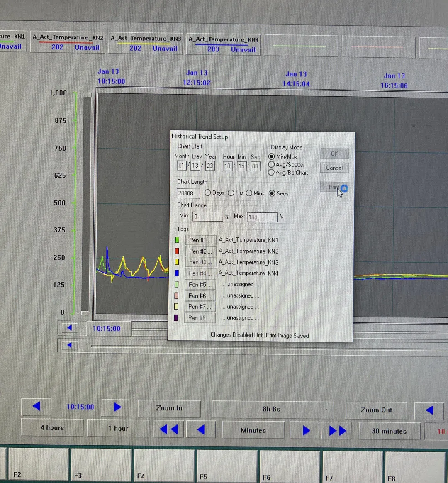
Task: Open Pen #2 tag assignment
Action: 200,251
